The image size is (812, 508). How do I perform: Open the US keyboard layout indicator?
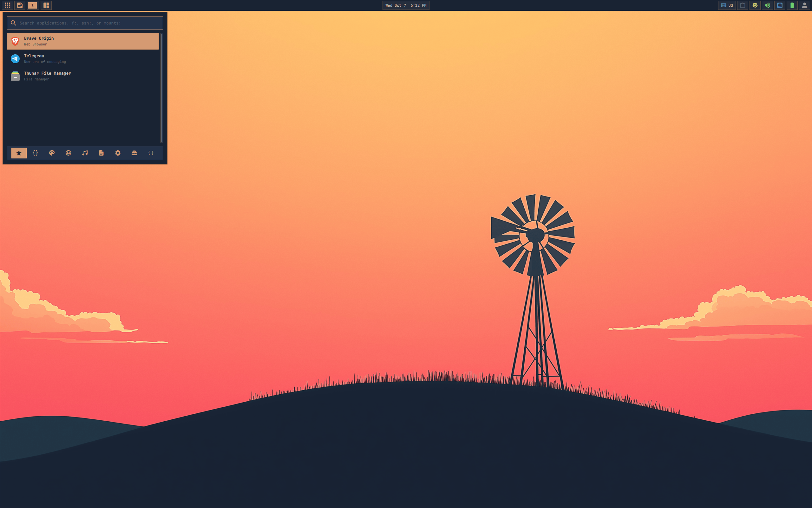point(727,5)
